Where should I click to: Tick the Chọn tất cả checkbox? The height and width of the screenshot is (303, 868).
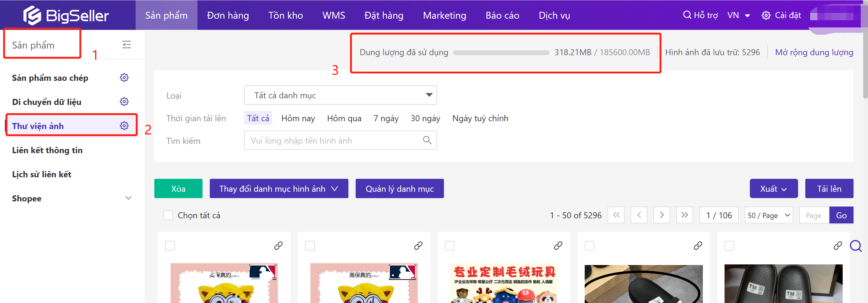(168, 215)
